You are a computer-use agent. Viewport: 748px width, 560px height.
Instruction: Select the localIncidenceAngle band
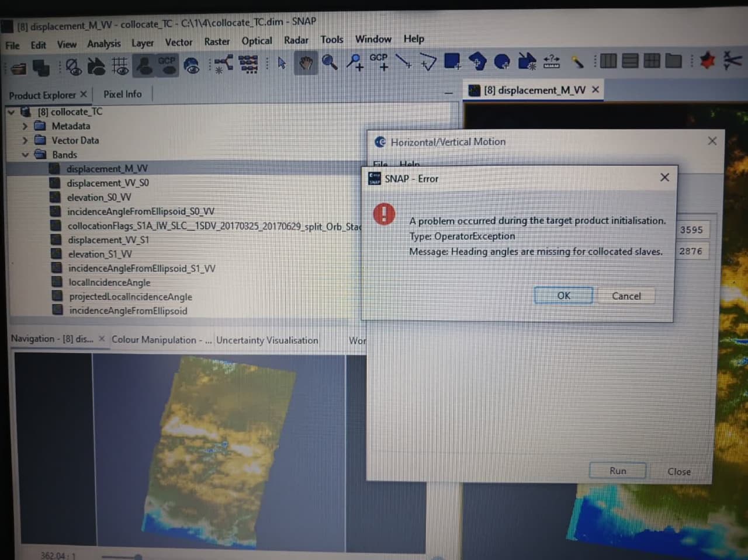point(109,283)
